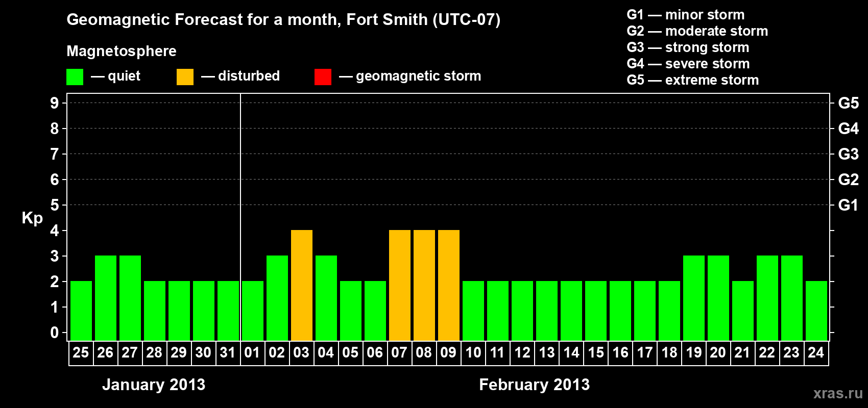Click the 'February 2013' month label
Image resolution: width=868 pixels, height=408 pixels.
coord(535,385)
